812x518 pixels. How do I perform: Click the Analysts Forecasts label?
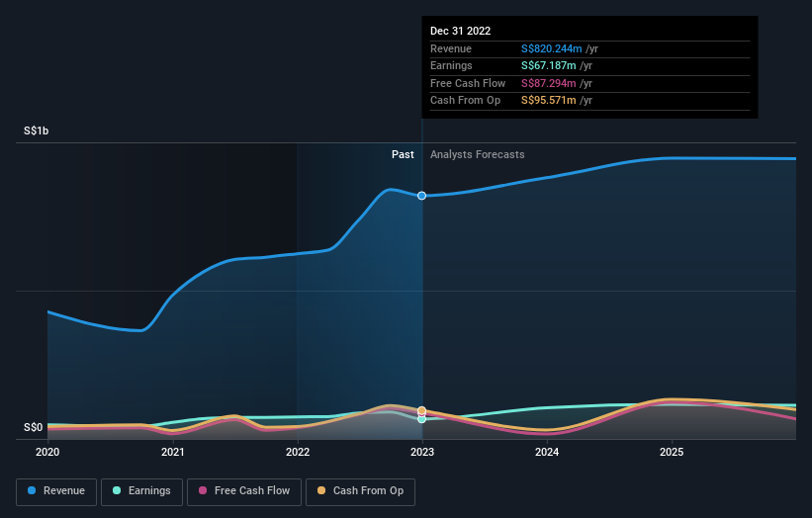click(478, 154)
